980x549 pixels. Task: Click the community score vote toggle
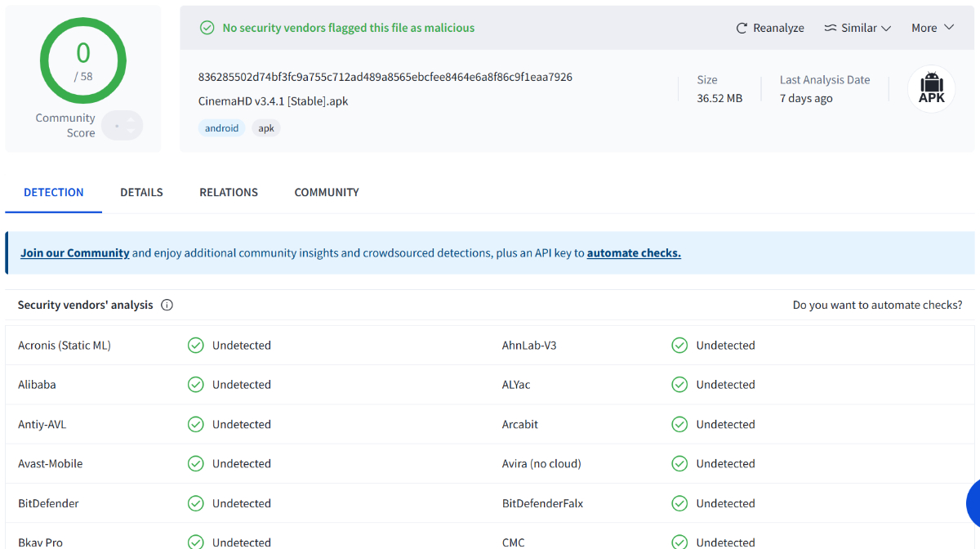click(x=122, y=126)
